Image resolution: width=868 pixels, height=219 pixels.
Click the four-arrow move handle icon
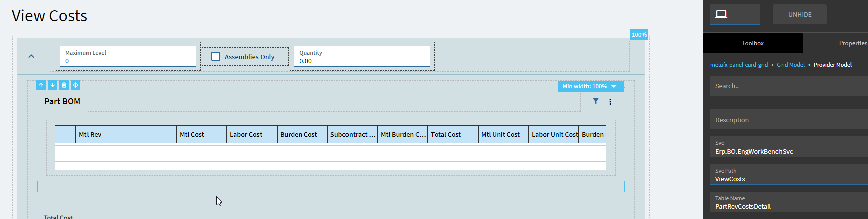pyautogui.click(x=75, y=85)
